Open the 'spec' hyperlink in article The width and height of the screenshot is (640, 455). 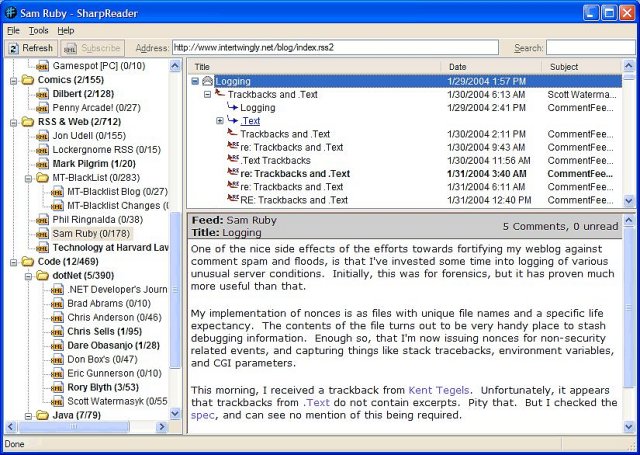pos(202,415)
